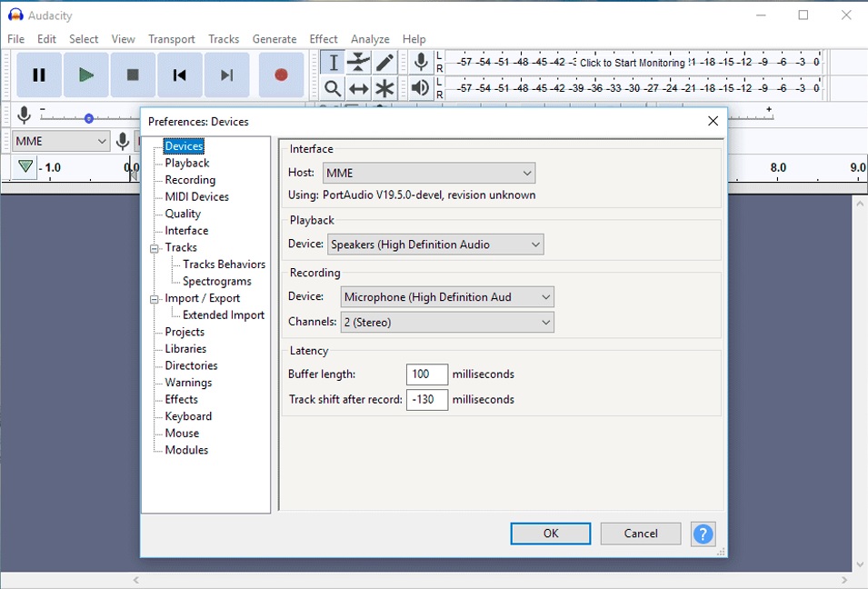Click the Stop button

[133, 75]
